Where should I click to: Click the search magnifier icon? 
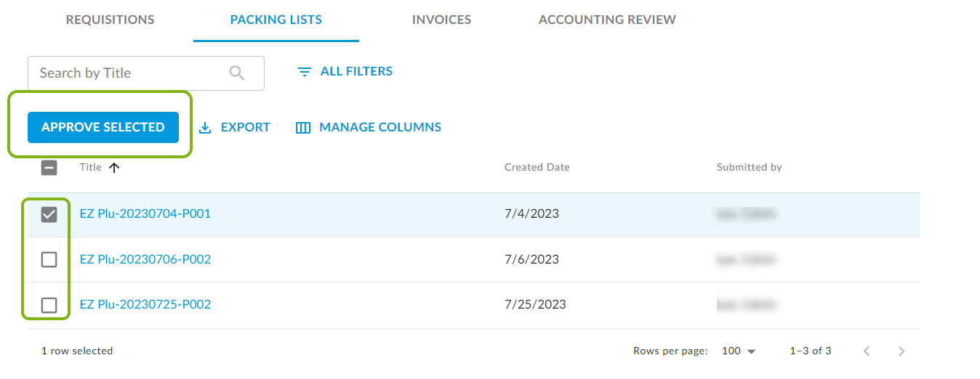click(x=237, y=73)
